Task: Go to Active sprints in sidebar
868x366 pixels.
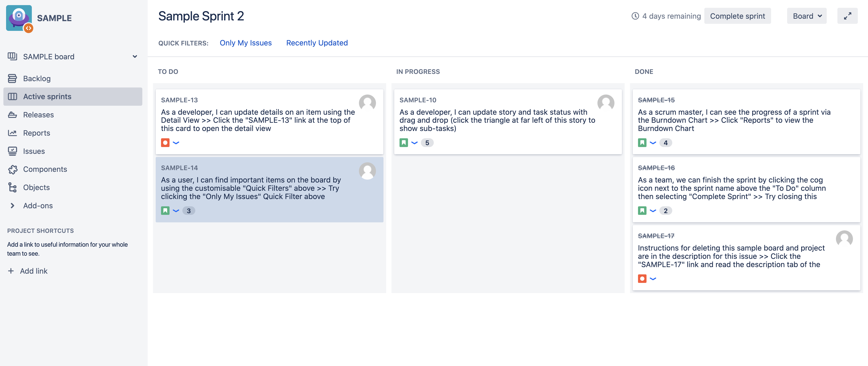Action: (47, 97)
